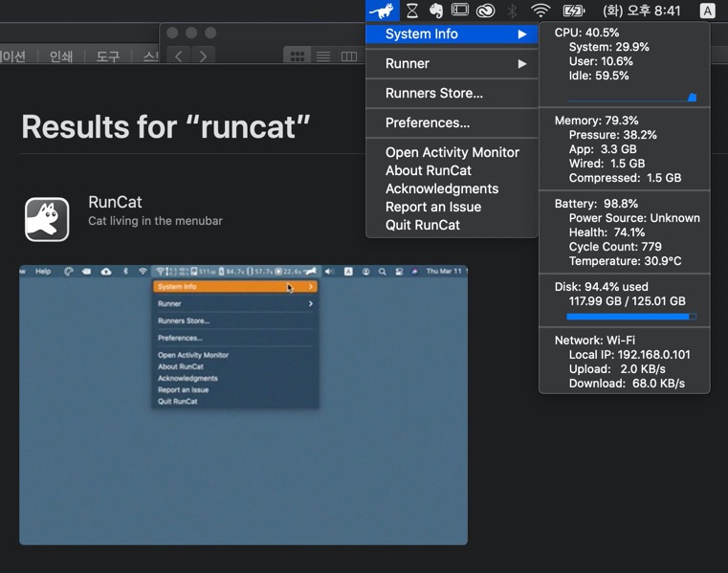The height and width of the screenshot is (573, 728).
Task: Click the Evernote elephant menu bar icon
Action: click(x=435, y=11)
